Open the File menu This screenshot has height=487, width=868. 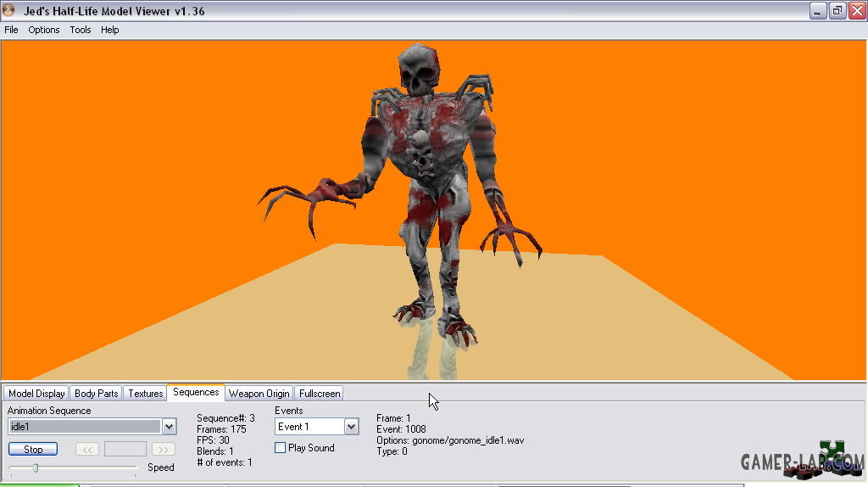(x=11, y=30)
